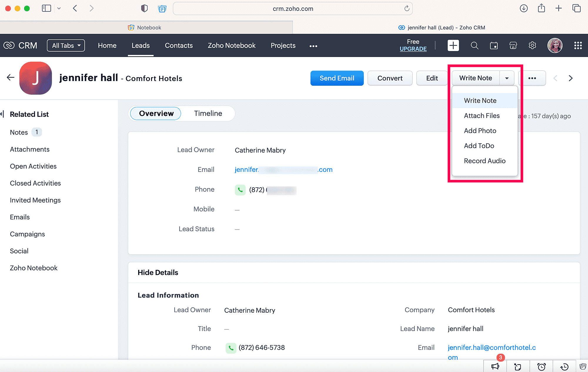Open the reminders alarm clock icon

(x=541, y=366)
